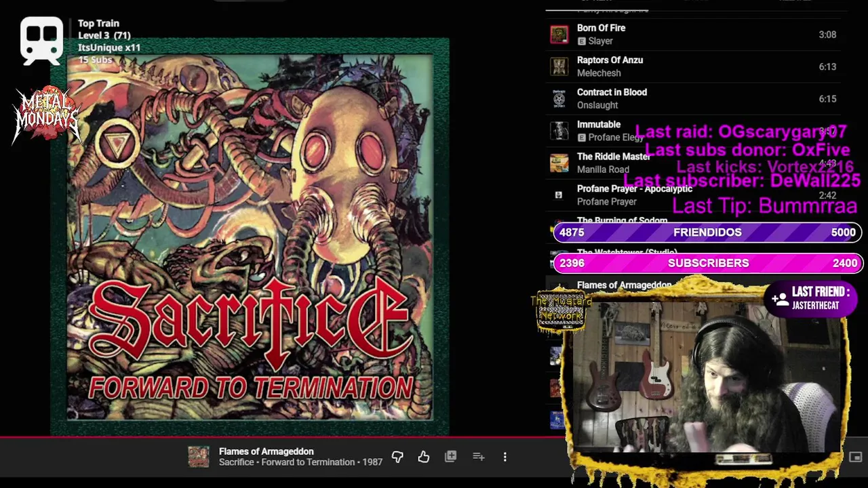Open the three-dot more actions menu
This screenshot has width=868, height=488.
tap(505, 457)
